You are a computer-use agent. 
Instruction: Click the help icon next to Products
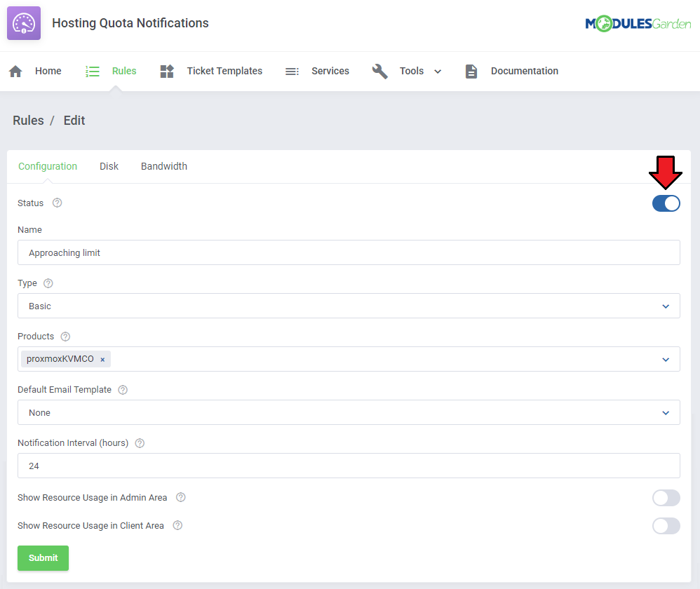coord(65,337)
